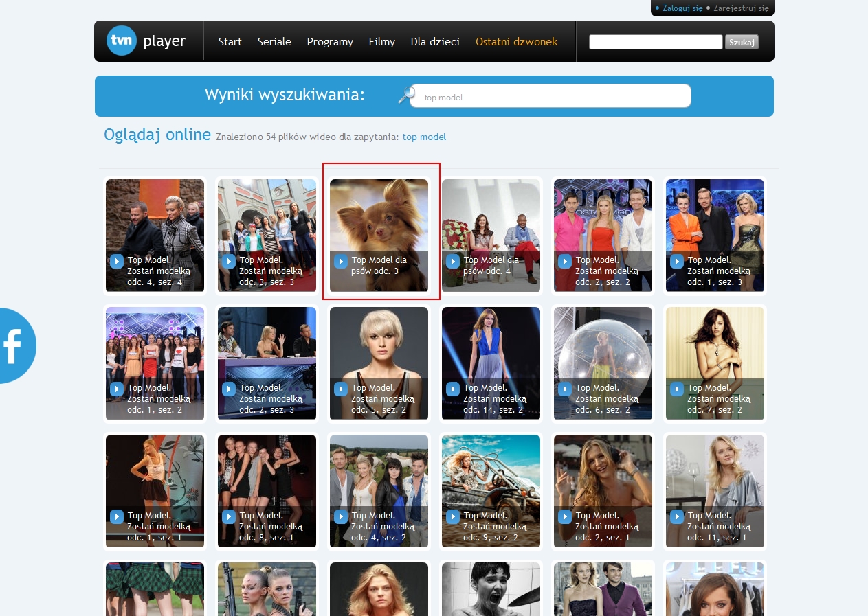Screen dimensions: 868x616
Task: Click the top model query link
Action: 424,137
